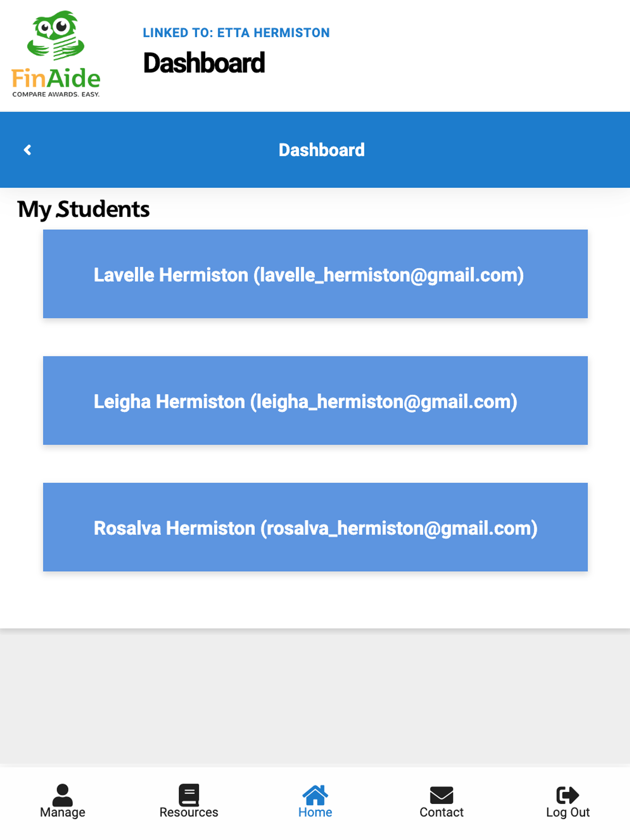Click the blue Dashboard header title

(321, 150)
